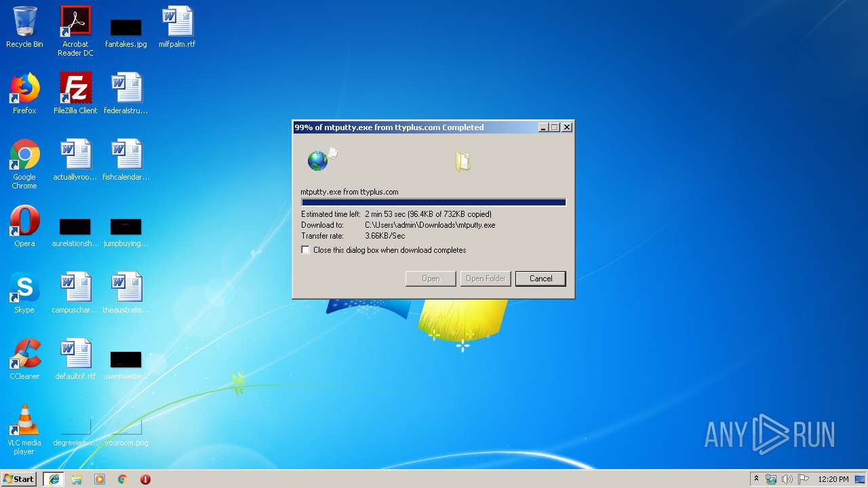Screen dimensions: 868x488
Task: Open Chrome from the taskbar
Action: 123,479
